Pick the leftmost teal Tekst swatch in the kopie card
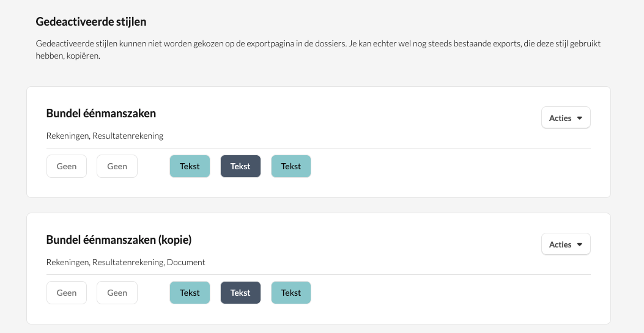 [x=190, y=293]
